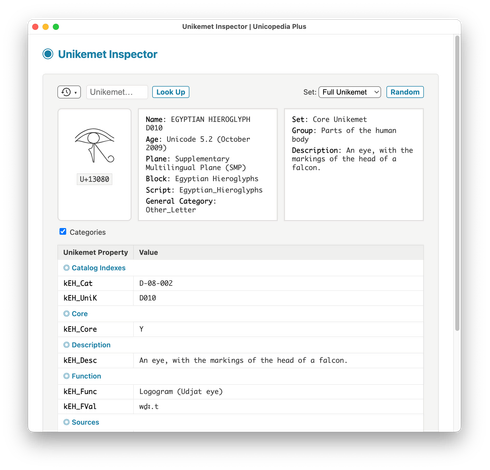Click the Description text in the right panel

pyautogui.click(x=353, y=159)
